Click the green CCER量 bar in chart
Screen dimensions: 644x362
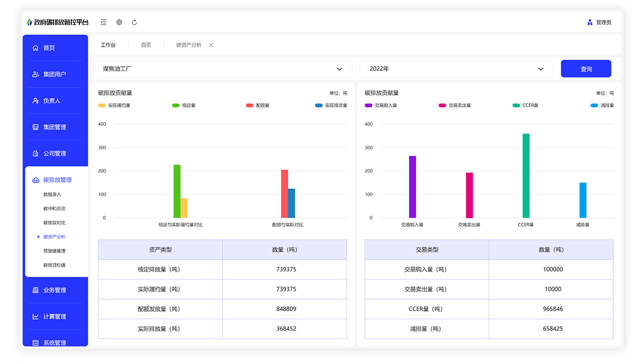tap(526, 175)
